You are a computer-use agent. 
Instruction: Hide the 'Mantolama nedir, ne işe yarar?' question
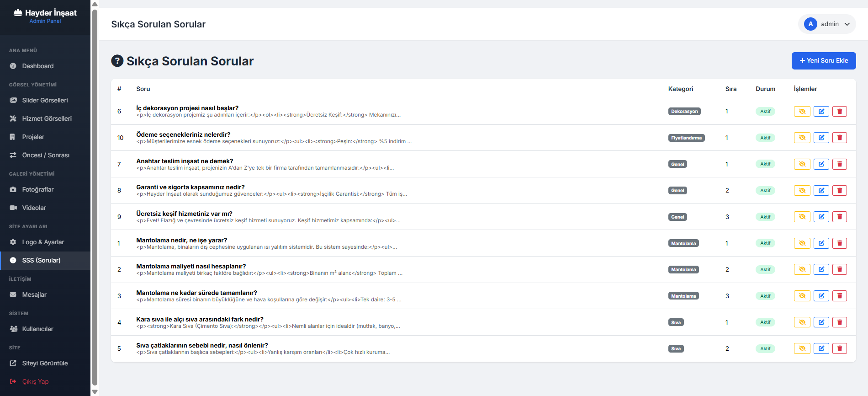pyautogui.click(x=802, y=243)
